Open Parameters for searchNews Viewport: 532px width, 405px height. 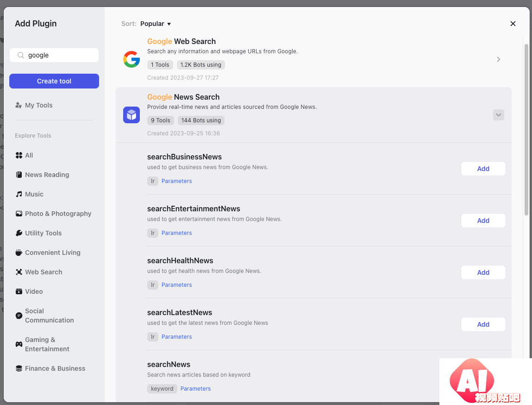[195, 389]
